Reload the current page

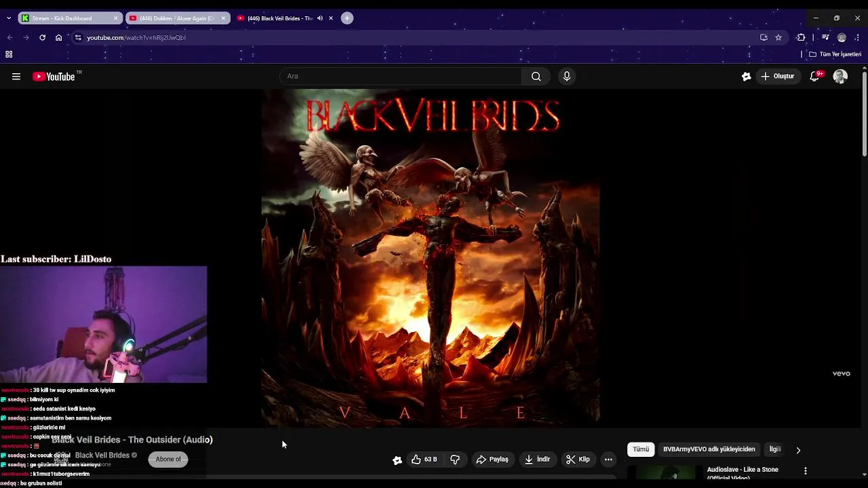coord(42,37)
